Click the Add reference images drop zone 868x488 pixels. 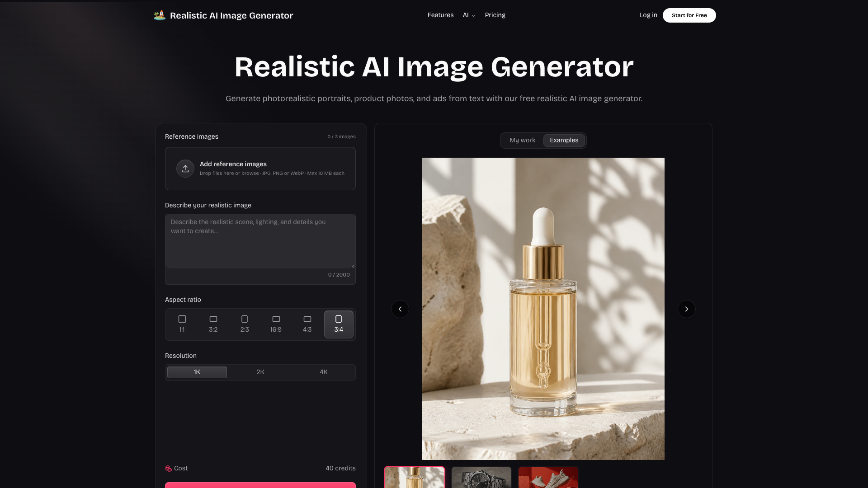coord(260,169)
